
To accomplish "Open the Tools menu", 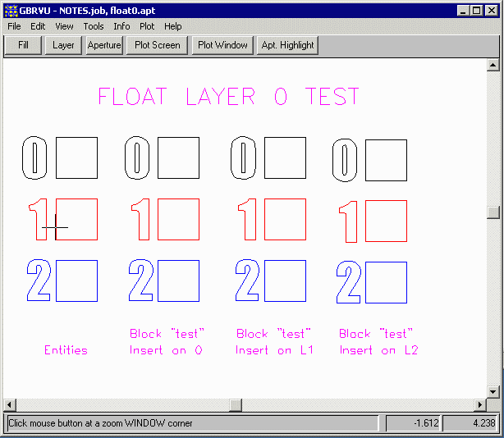I will coord(94,26).
